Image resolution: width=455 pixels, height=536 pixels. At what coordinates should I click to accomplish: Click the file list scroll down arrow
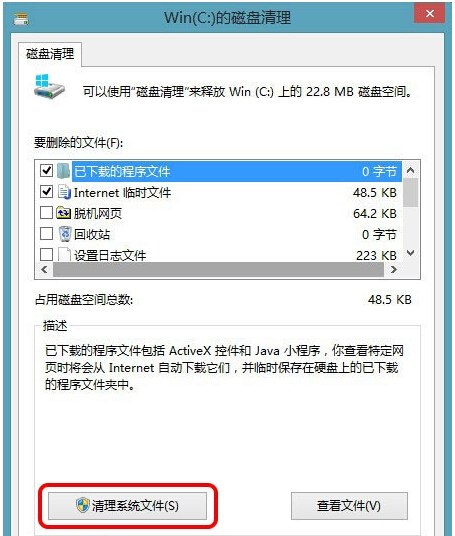[411, 253]
